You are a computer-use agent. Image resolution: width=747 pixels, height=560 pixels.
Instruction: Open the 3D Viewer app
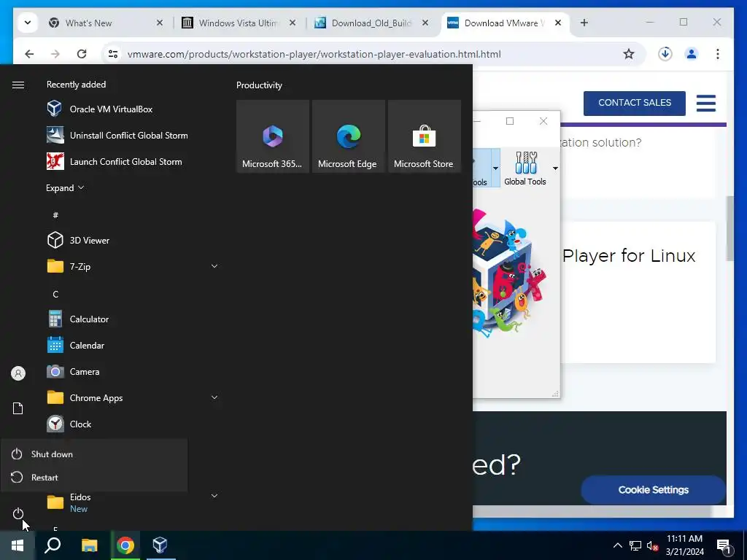click(x=78, y=241)
